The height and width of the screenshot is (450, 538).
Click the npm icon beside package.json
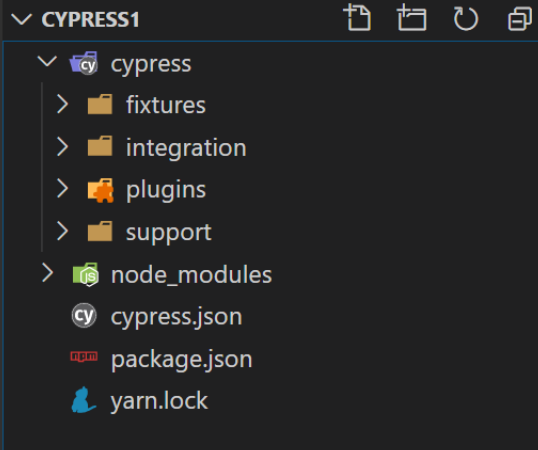(84, 357)
